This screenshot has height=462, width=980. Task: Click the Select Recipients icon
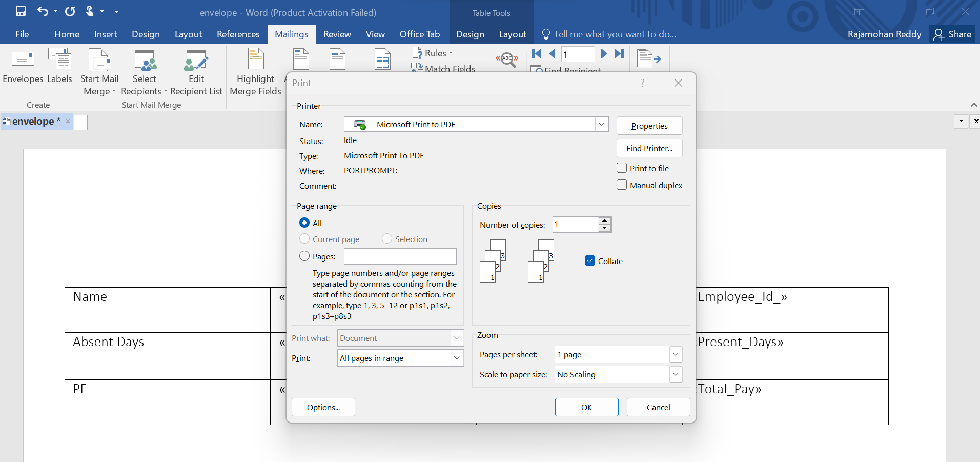[x=145, y=60]
